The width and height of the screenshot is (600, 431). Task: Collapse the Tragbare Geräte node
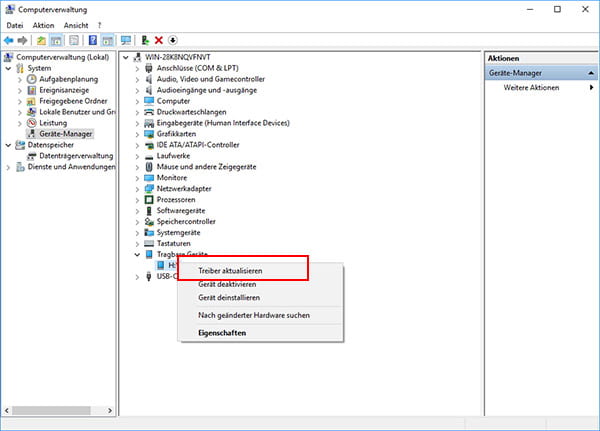pos(137,255)
